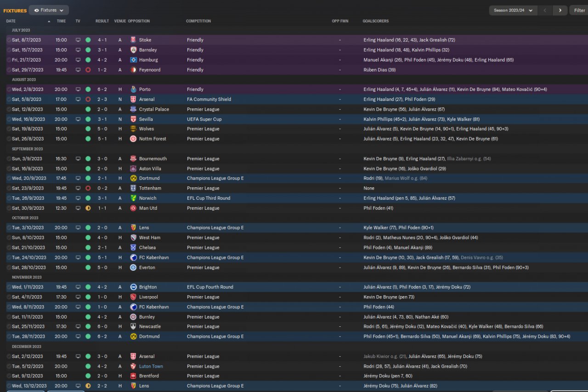Image resolution: width=588 pixels, height=392 pixels.
Task: Click the Hamburg club crest
Action: click(133, 60)
